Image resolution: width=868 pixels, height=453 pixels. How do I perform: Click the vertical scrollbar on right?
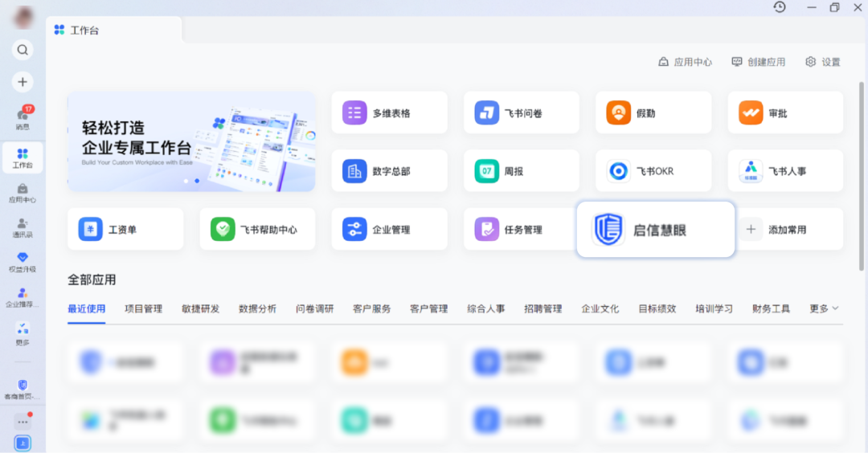[x=862, y=176]
